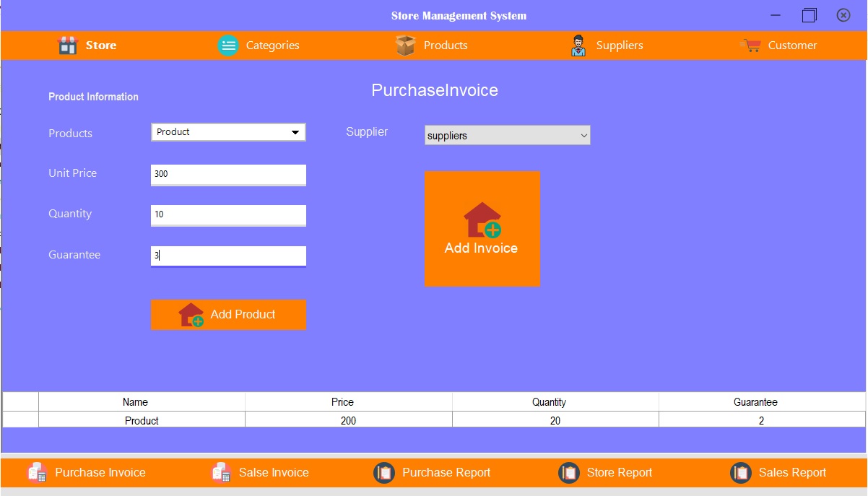Click the Add Product button label
The height and width of the screenshot is (496, 868).
(243, 315)
